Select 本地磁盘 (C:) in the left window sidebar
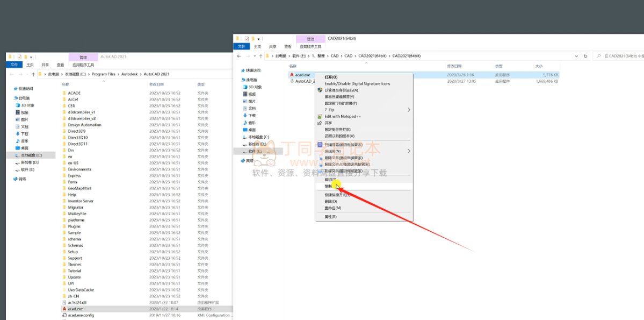 coord(31,155)
